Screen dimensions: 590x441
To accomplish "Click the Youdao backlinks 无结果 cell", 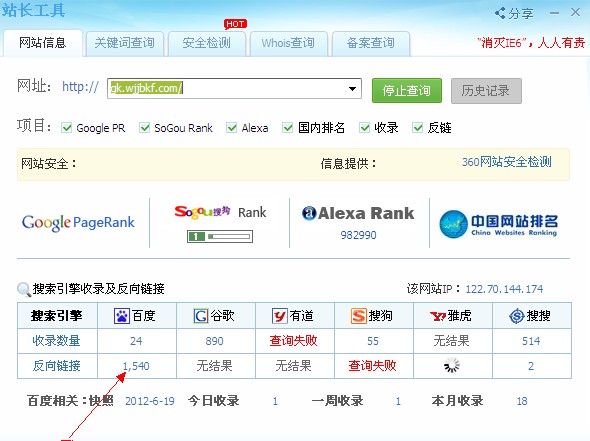I will (x=293, y=365).
